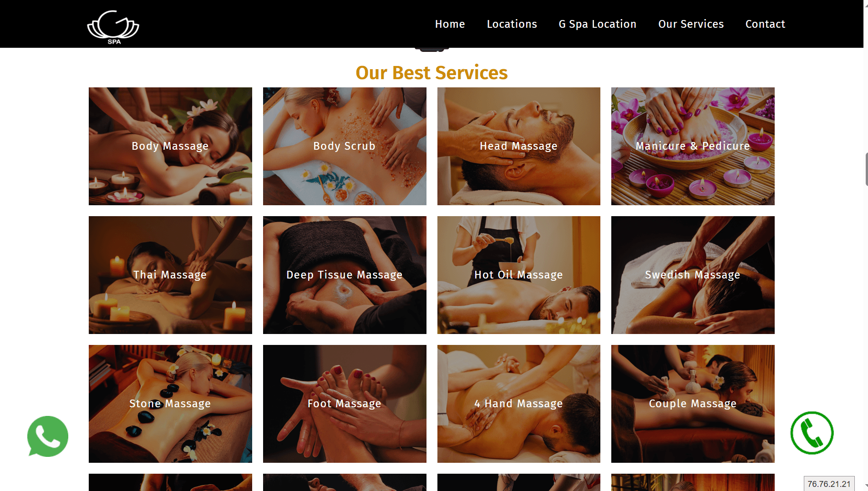868x491 pixels.
Task: Select the Foot Massage tile
Action: pyautogui.click(x=345, y=404)
